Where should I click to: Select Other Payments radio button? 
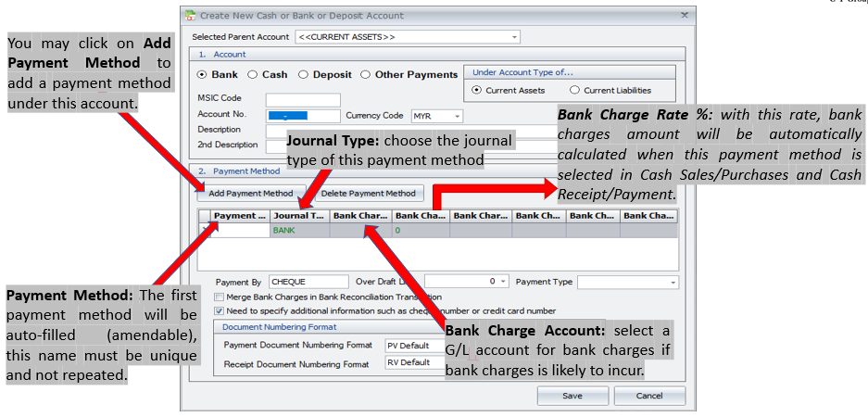click(x=366, y=74)
